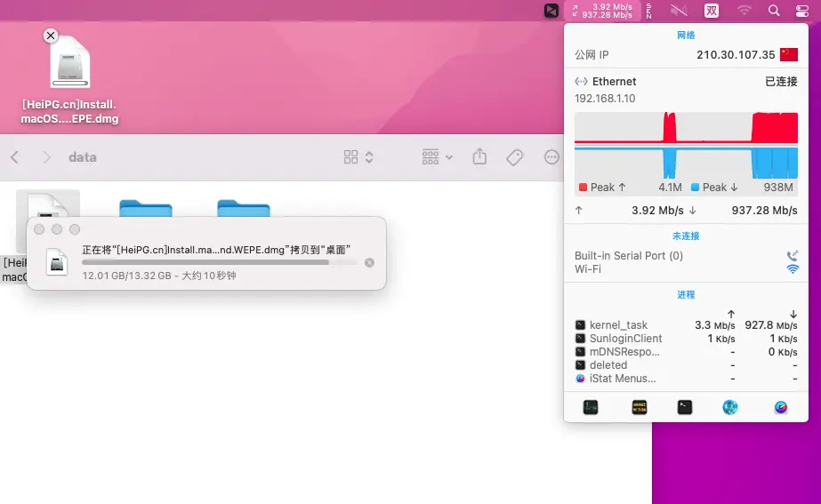Click the 937.28 Mb/s download speed value
The width and height of the screenshot is (821, 504).
pyautogui.click(x=764, y=211)
